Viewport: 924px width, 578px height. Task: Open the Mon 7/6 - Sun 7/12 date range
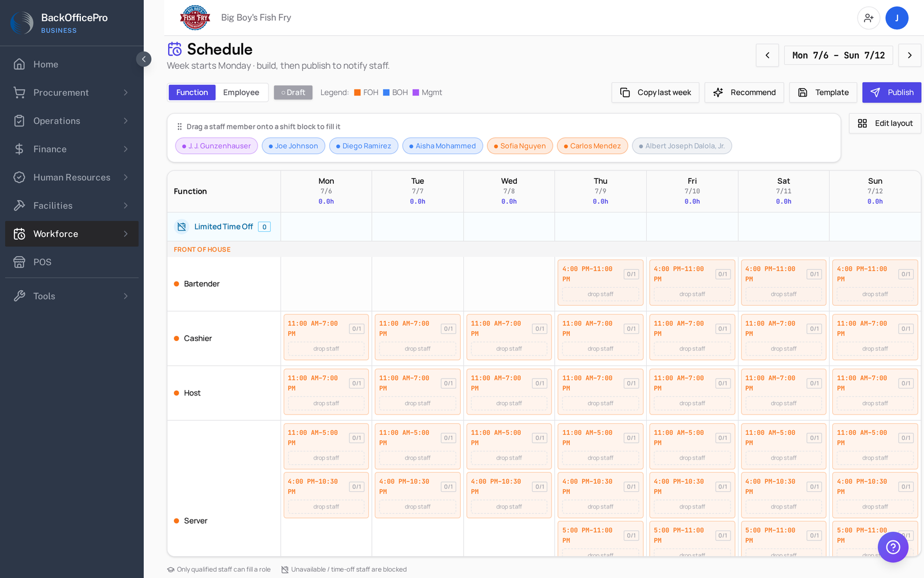coord(839,55)
